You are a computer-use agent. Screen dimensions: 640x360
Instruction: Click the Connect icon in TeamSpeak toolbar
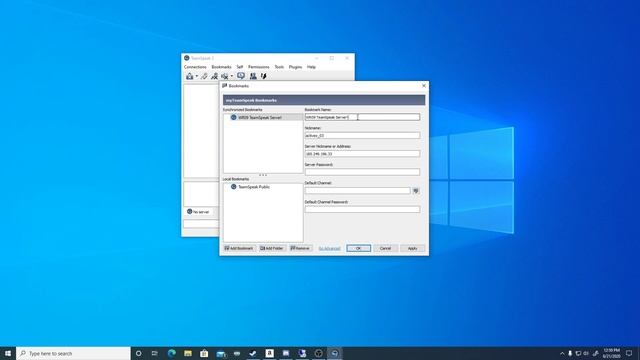click(190, 76)
